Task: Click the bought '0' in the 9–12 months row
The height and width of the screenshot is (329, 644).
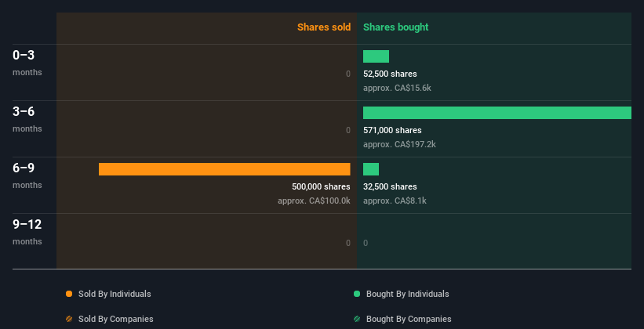Action: tap(366, 243)
